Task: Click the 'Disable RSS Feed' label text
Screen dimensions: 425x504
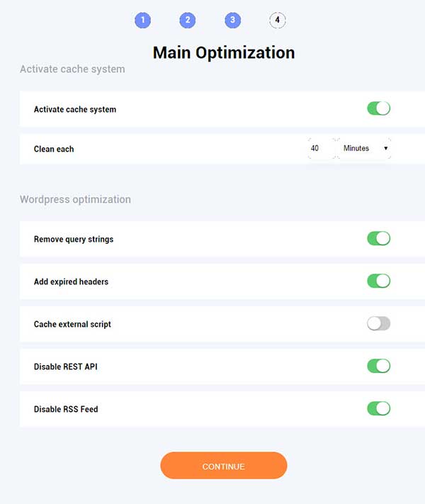Action: click(x=66, y=410)
